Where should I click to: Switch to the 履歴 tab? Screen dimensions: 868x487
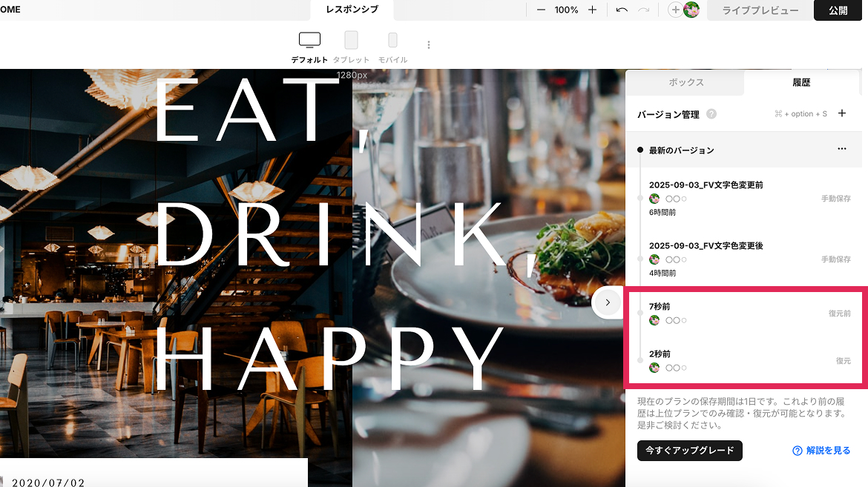click(801, 82)
